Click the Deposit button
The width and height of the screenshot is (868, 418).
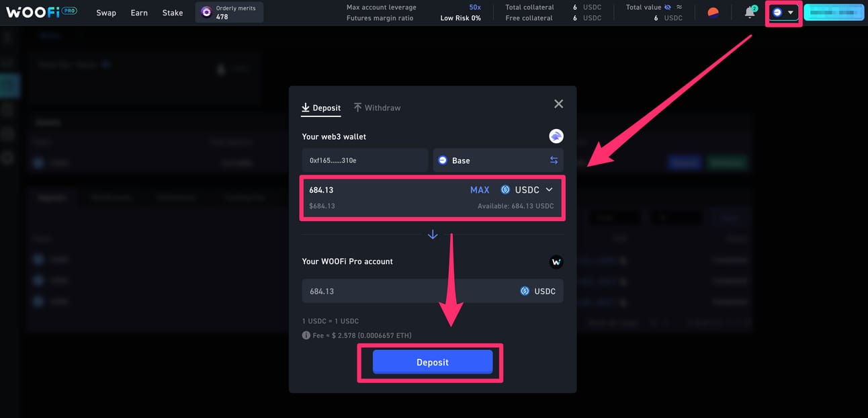[433, 362]
